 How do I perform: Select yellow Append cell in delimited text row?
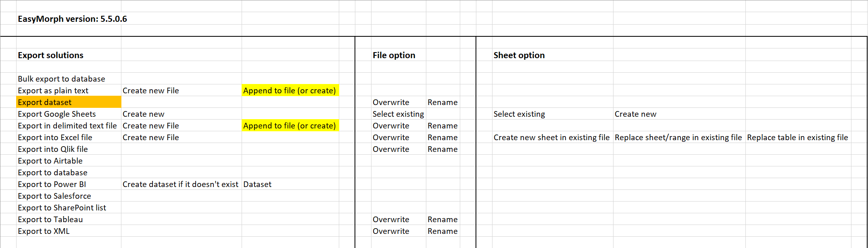point(290,126)
